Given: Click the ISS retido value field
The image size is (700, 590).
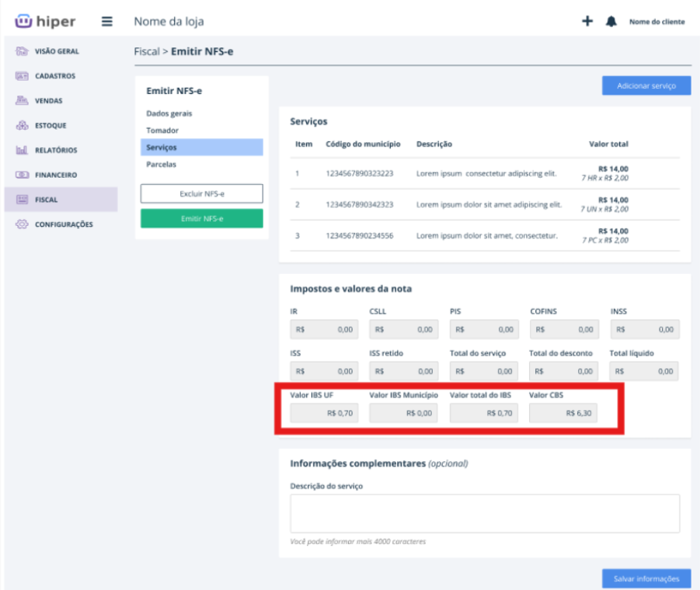Looking at the screenshot, I should coord(403,371).
